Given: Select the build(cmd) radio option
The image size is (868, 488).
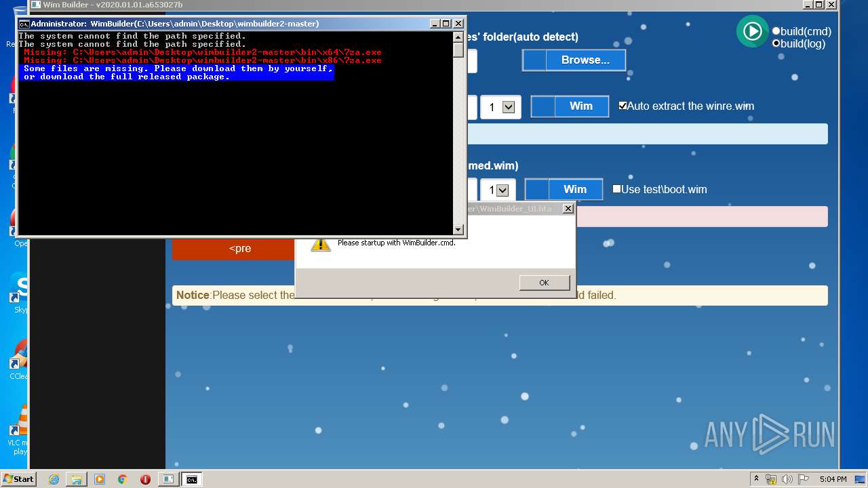Looking at the screenshot, I should point(776,31).
